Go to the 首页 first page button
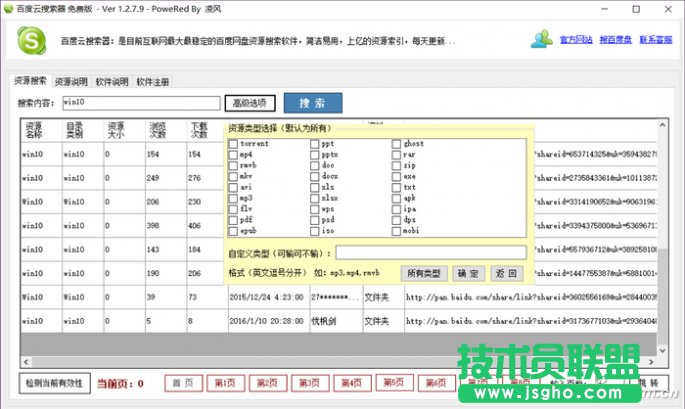This screenshot has height=409, width=685. point(183,383)
